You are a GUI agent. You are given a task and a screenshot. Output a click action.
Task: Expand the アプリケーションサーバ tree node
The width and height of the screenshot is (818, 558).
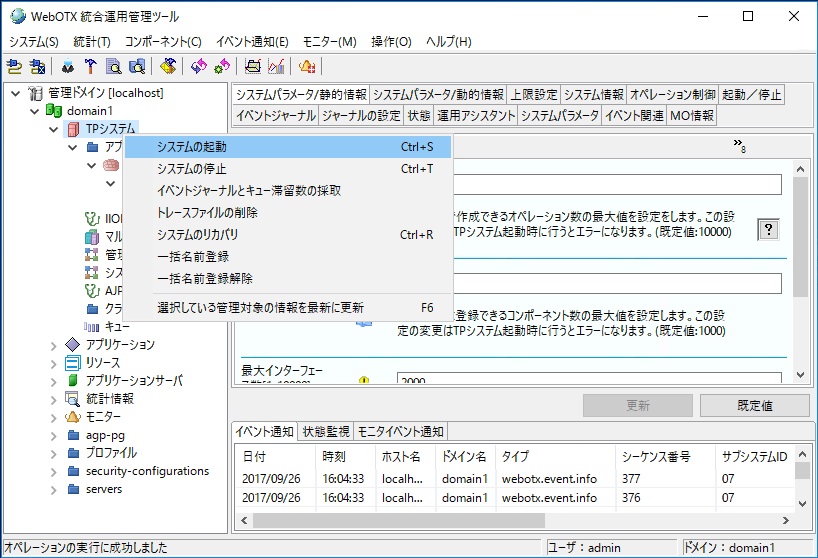coord(54,381)
